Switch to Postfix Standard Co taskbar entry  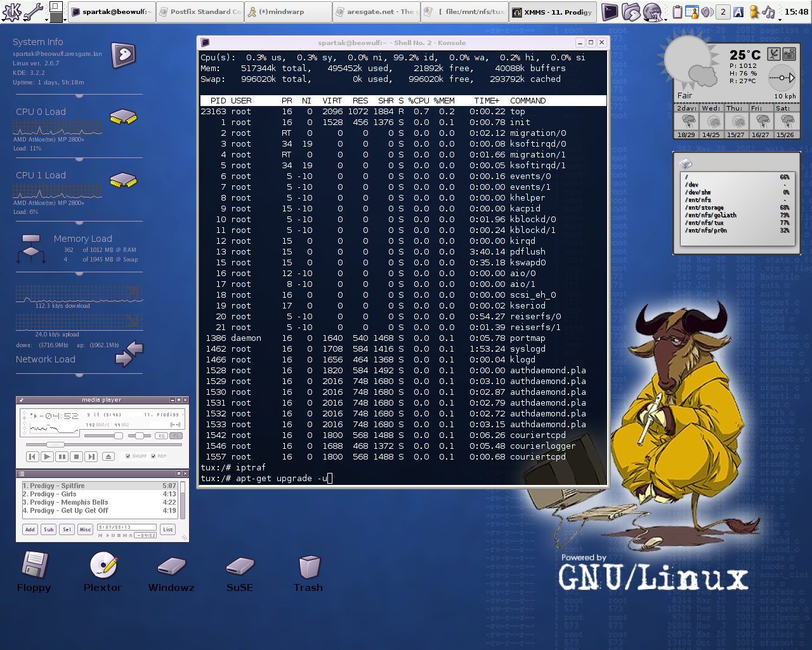point(200,11)
